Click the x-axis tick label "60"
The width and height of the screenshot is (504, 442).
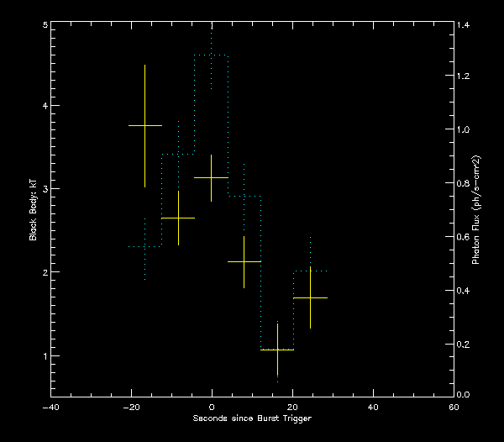454,407
